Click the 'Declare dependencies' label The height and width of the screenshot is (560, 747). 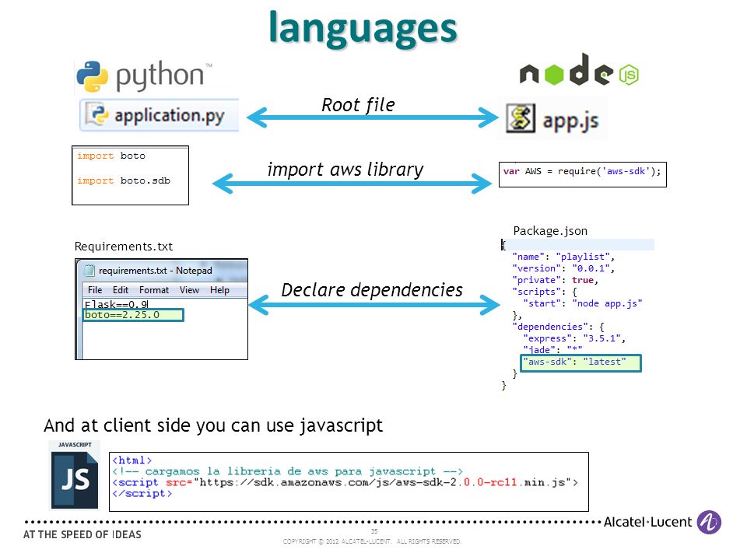[372, 289]
